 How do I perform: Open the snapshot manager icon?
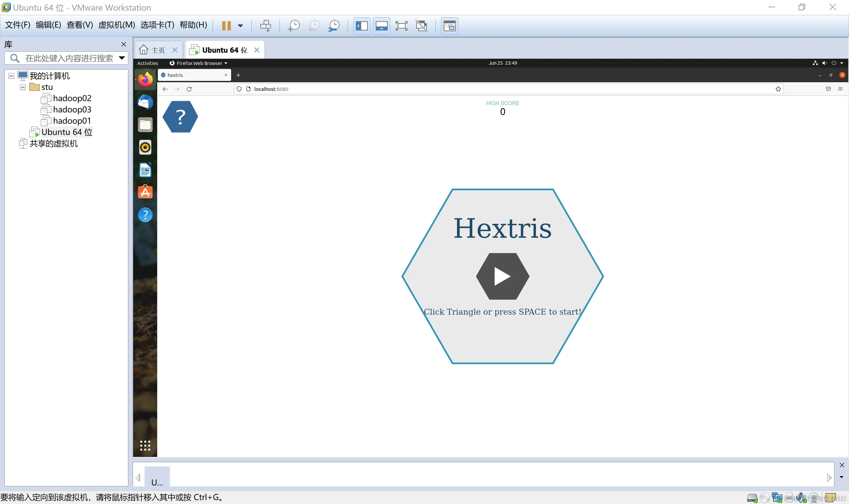point(334,26)
